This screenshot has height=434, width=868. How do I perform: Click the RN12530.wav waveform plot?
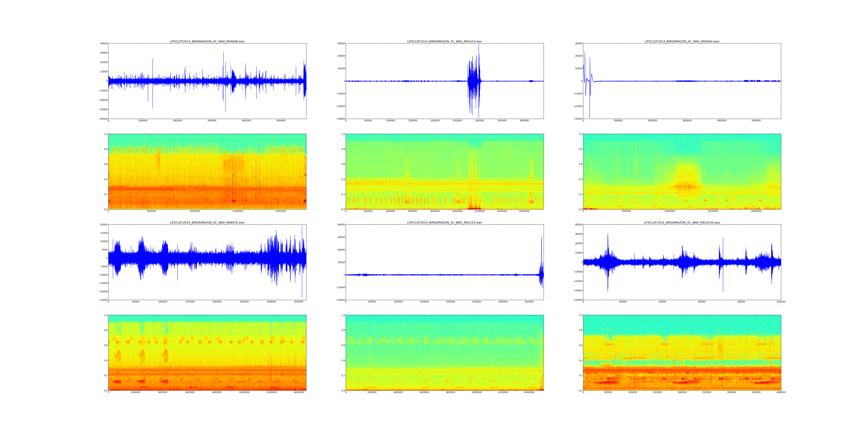(x=682, y=262)
